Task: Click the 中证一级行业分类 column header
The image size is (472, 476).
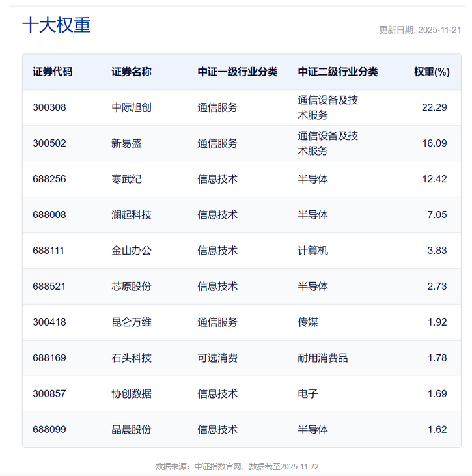Action: (238, 72)
